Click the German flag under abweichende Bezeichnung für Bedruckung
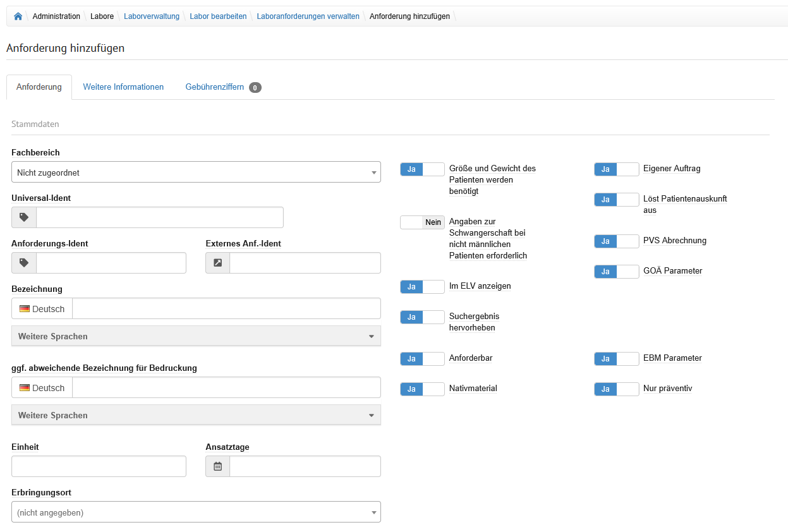This screenshot has width=788, height=532. click(25, 388)
